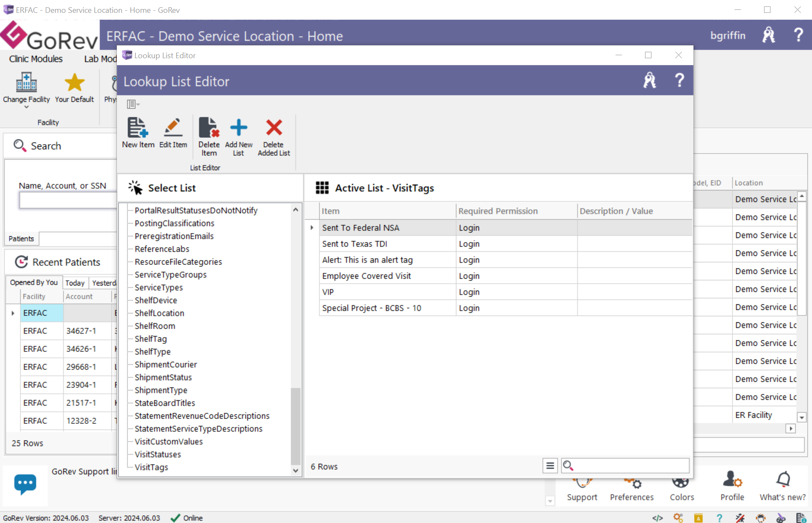
Task: Open the Lab Modules ribbon tab
Action: pos(100,59)
